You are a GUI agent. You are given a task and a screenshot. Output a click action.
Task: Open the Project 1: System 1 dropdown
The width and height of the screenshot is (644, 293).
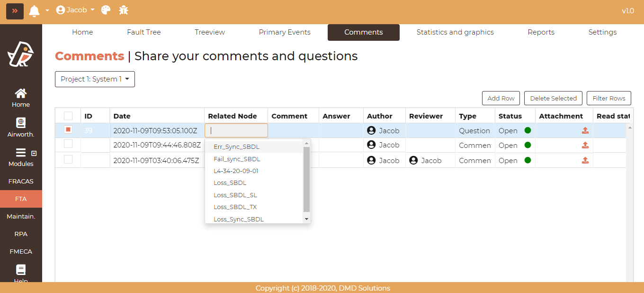[x=95, y=79]
